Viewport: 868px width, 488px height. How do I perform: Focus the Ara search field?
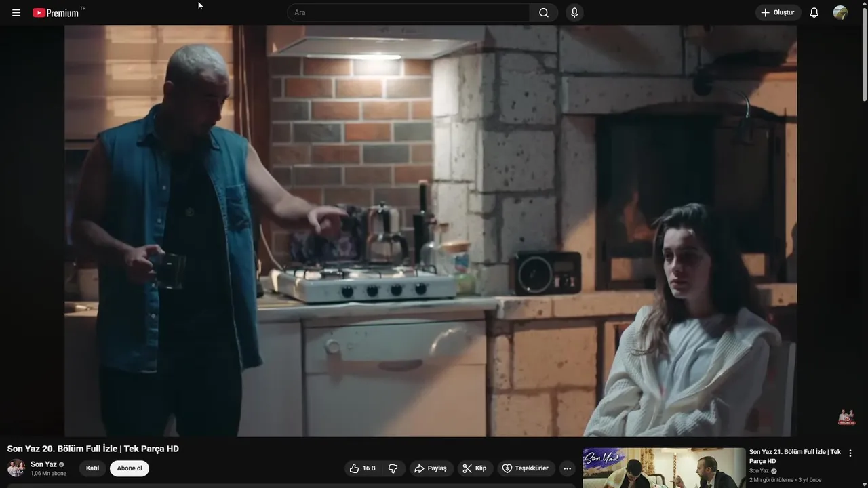[409, 13]
